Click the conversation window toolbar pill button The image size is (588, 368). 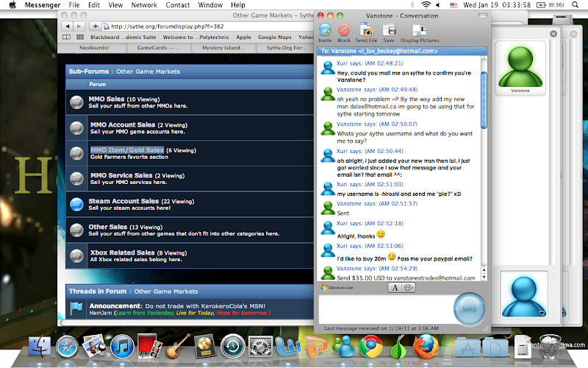click(x=483, y=15)
